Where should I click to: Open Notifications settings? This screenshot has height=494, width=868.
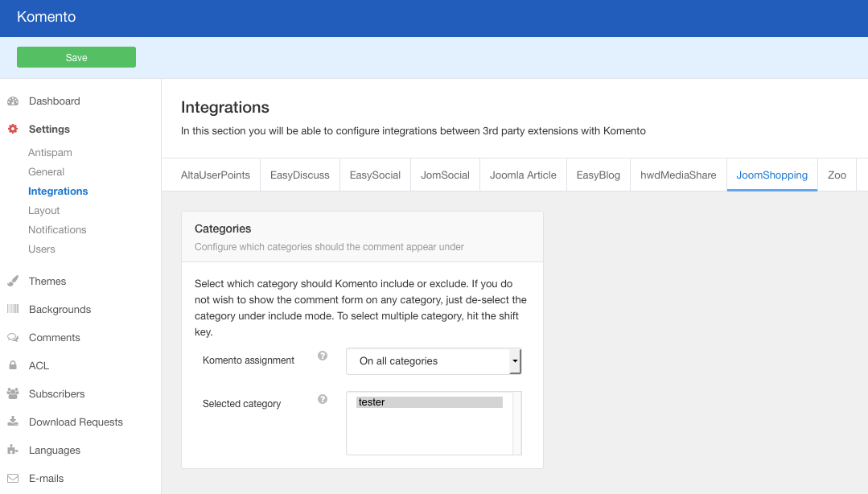pos(57,230)
